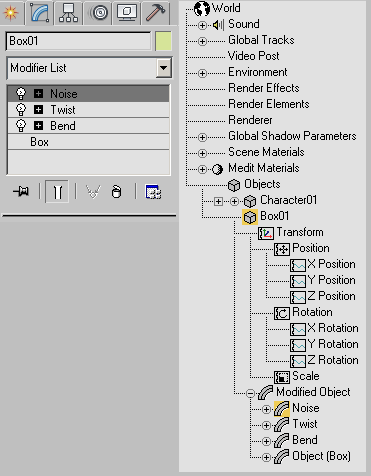Open the Utilities hammer panel
The height and width of the screenshot is (476, 371).
click(155, 13)
